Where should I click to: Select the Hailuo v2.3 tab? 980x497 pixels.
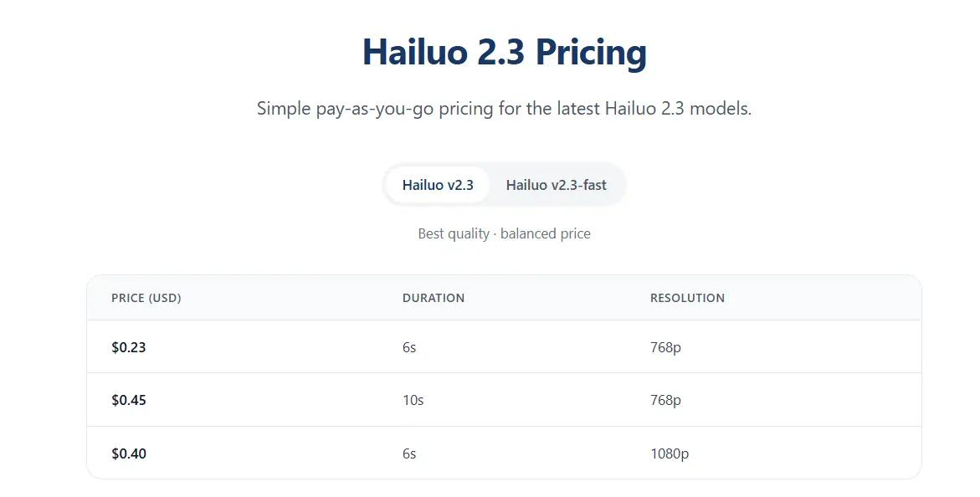pos(438,185)
